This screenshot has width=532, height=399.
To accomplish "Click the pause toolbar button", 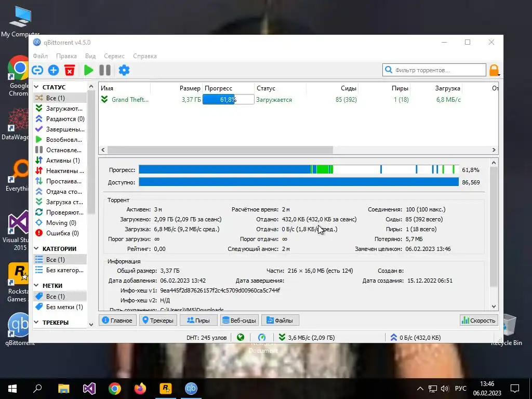I will coord(105,70).
